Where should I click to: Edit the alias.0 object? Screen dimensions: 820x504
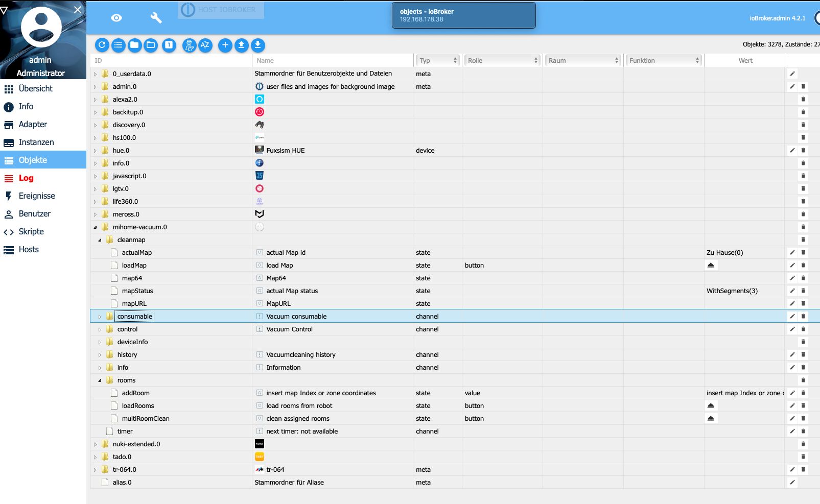coord(792,482)
